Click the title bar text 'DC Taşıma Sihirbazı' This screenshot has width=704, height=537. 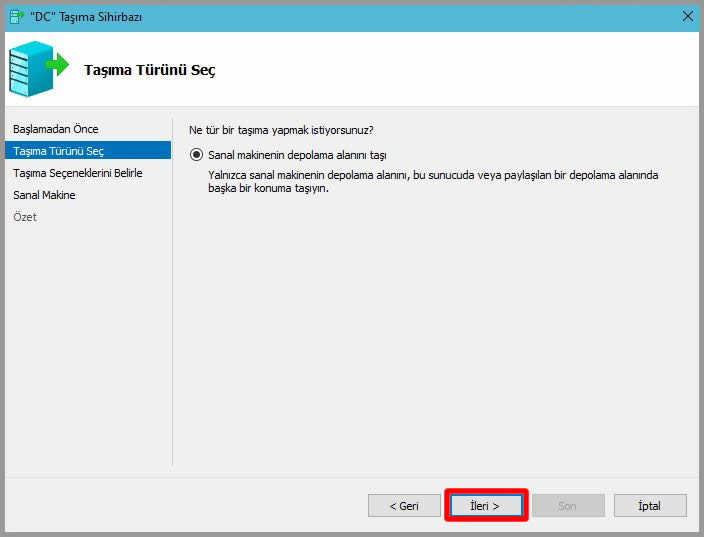pos(86,16)
